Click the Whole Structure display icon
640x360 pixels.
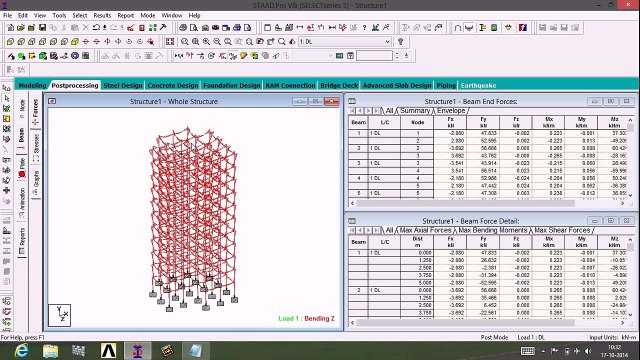click(170, 42)
